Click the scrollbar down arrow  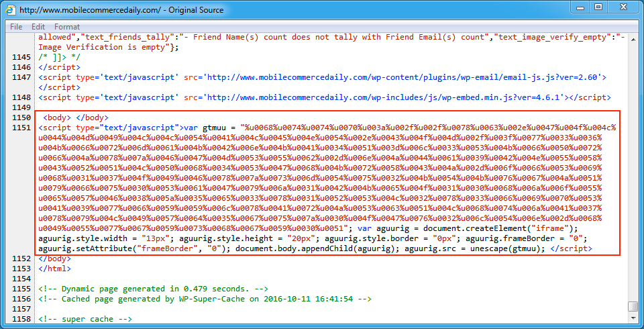pyautogui.click(x=633, y=318)
